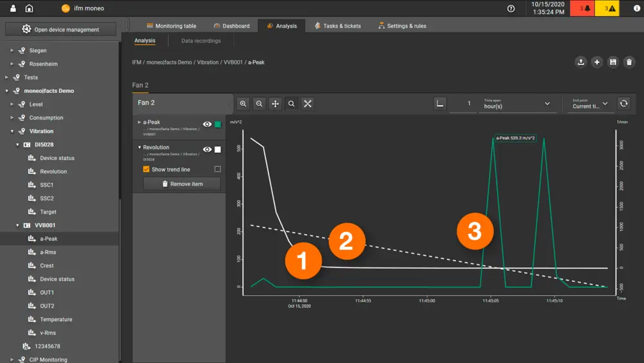Select the pan move tool
644x363 pixels.
pos(275,104)
